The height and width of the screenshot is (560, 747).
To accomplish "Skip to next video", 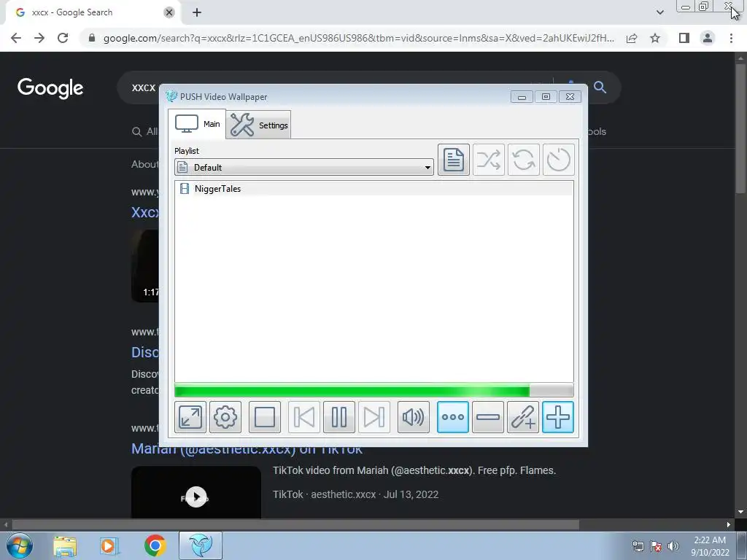I will (374, 417).
